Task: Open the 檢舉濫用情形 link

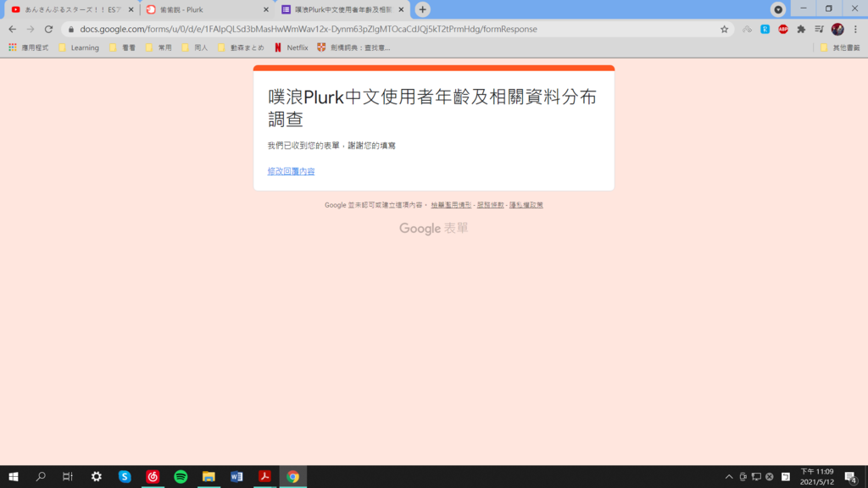Action: [x=451, y=205]
